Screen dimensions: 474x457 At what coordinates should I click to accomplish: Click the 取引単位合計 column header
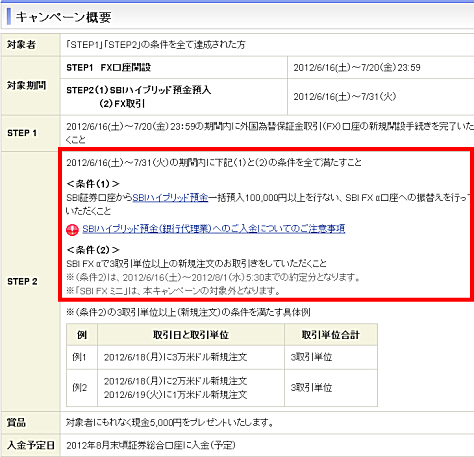click(x=331, y=335)
